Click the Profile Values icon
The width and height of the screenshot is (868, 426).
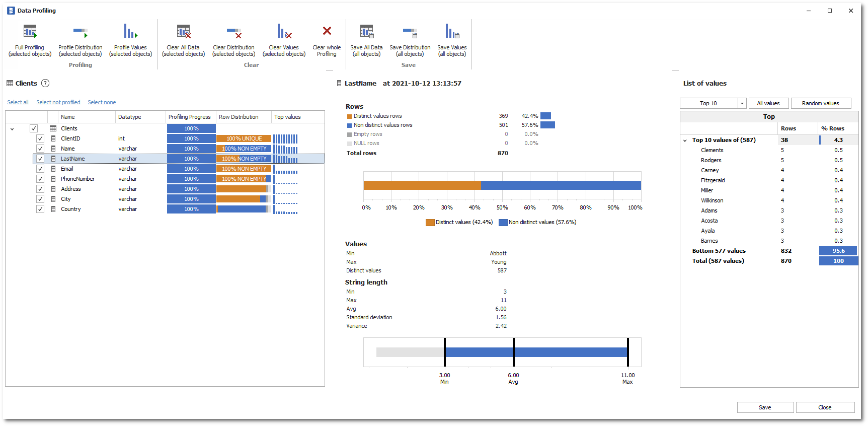tap(130, 32)
